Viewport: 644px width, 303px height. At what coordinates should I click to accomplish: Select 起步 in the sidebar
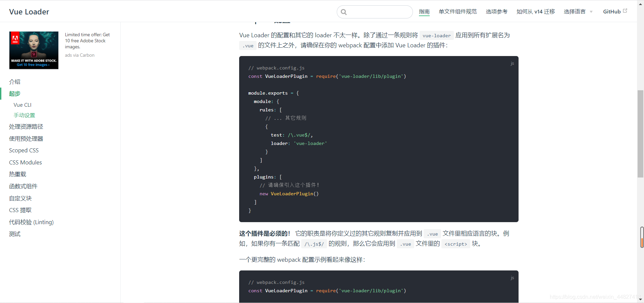[14, 94]
